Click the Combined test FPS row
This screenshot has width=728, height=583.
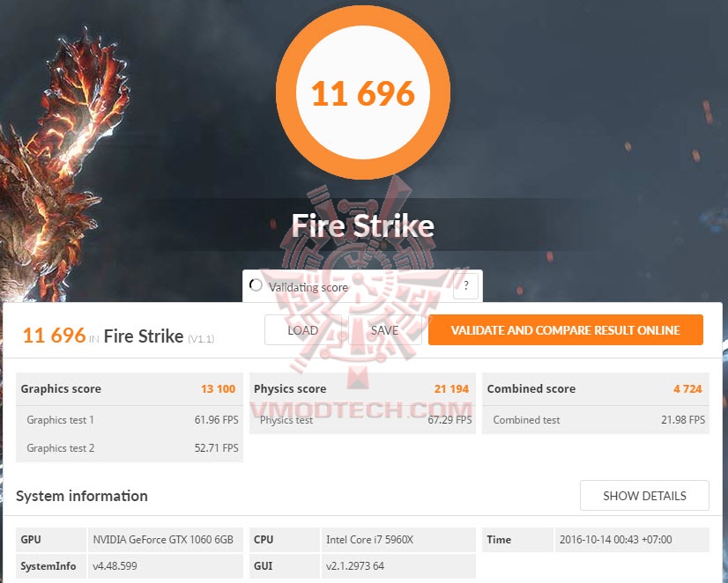pyautogui.click(x=596, y=420)
